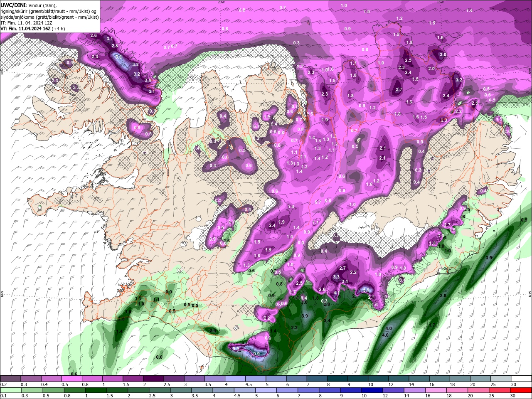Click the 5.9 snowfall value on the map

click(367, 290)
